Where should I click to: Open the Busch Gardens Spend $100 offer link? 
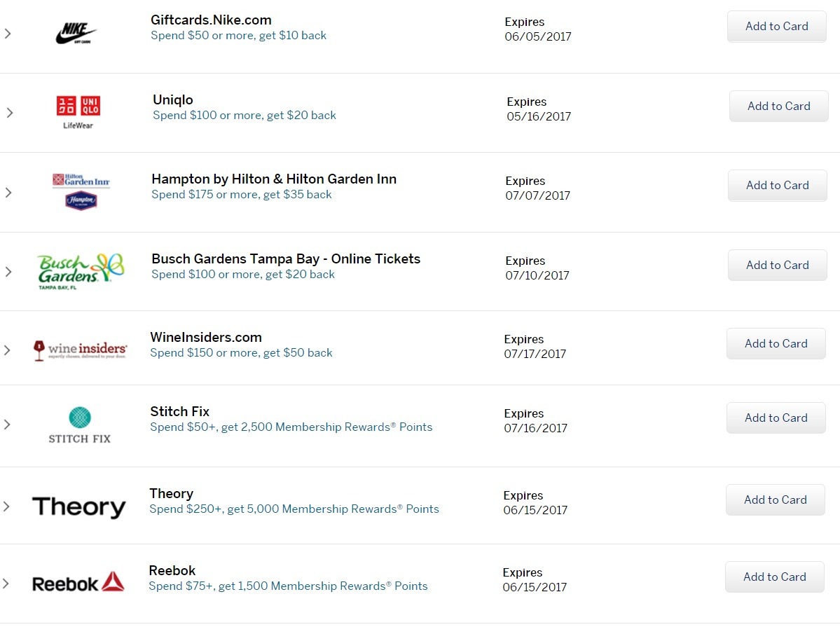242,275
